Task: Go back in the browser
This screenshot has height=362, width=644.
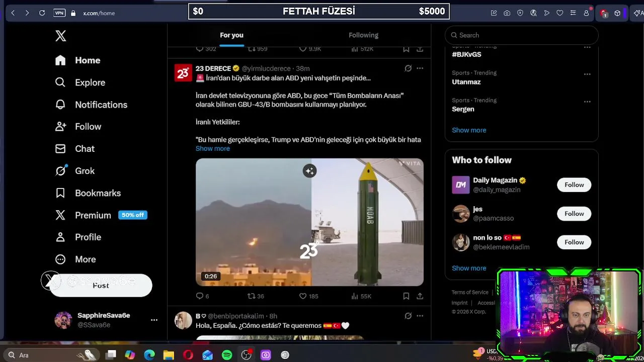Action: pos(13,13)
